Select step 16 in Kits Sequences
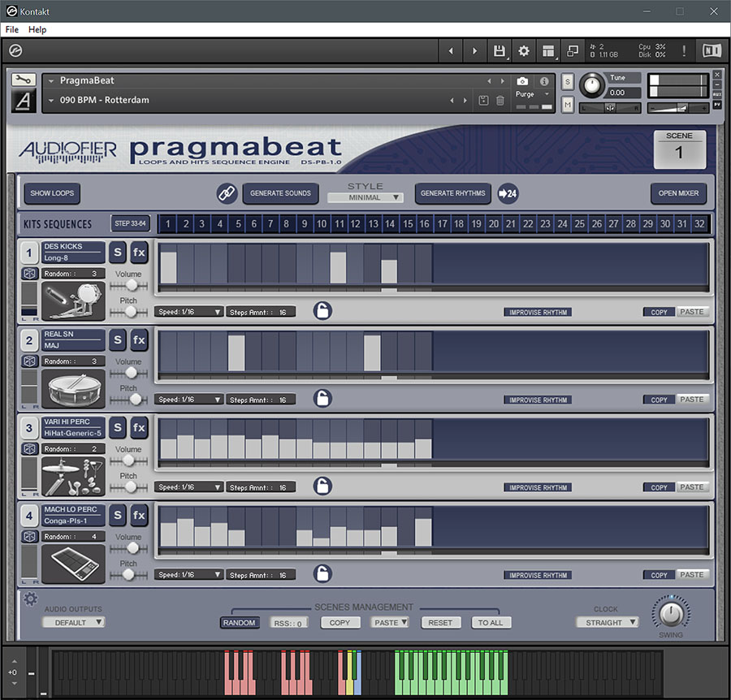The image size is (731, 700). 424,223
